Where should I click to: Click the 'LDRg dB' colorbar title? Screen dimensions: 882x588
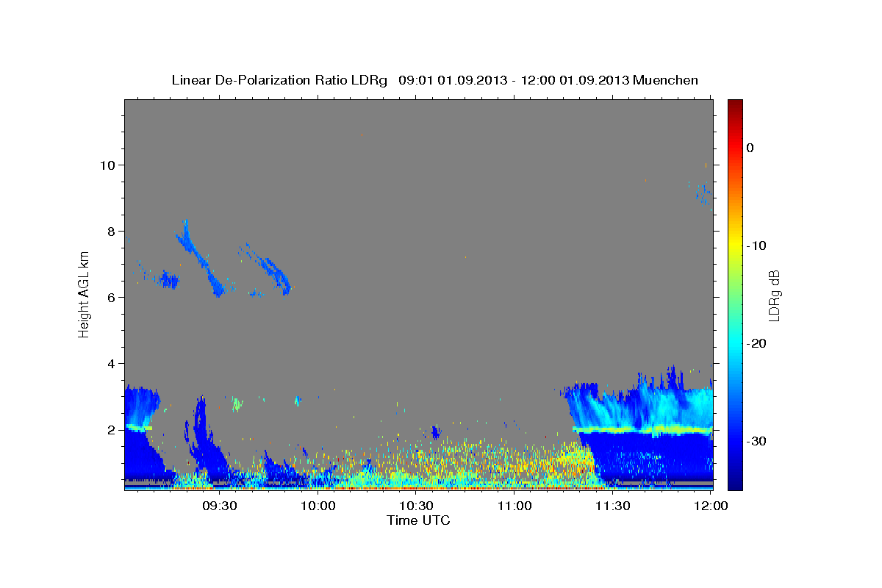(x=774, y=295)
